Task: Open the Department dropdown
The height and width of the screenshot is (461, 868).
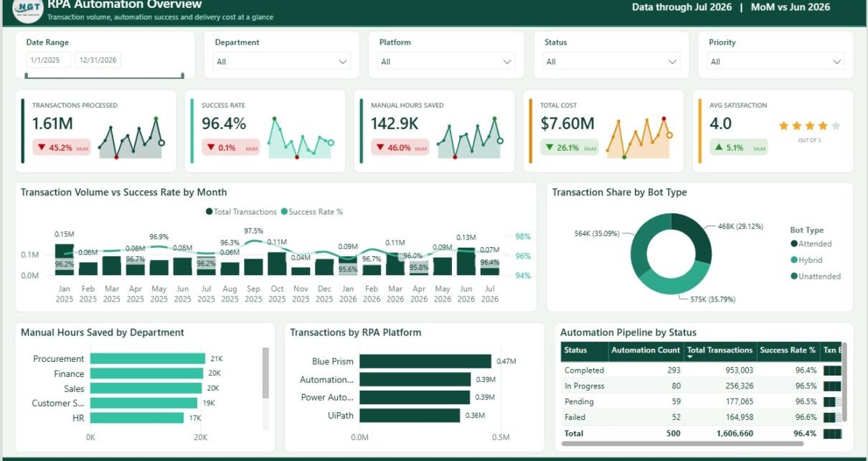Action: coord(283,62)
